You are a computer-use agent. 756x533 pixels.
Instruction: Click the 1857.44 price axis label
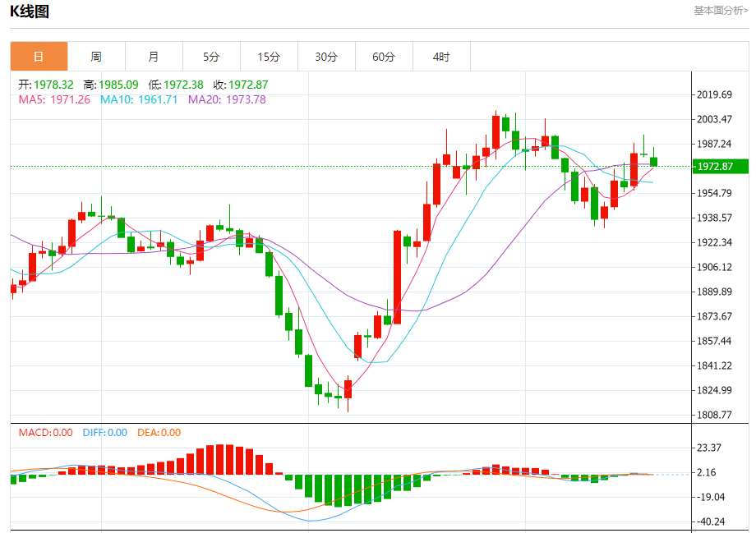coord(714,341)
